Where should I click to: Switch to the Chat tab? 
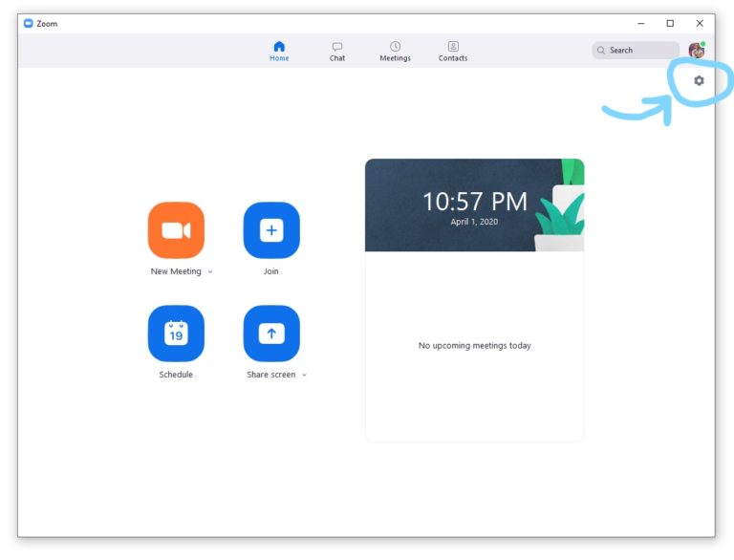click(x=337, y=51)
